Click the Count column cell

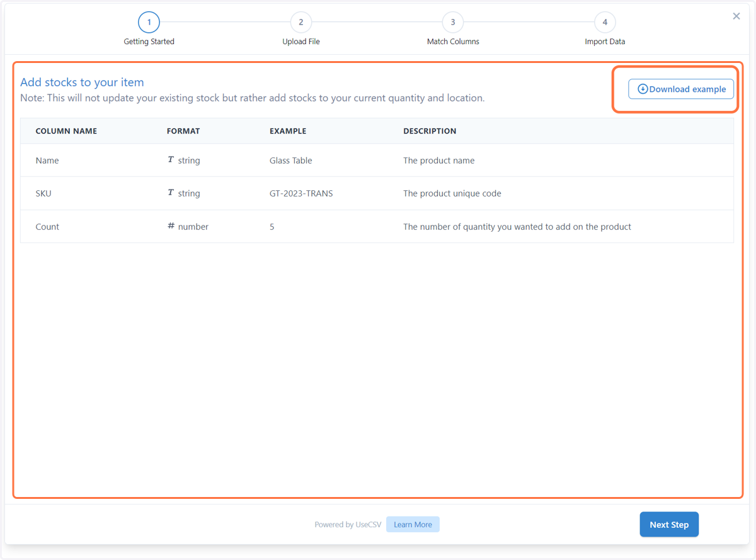tap(47, 227)
